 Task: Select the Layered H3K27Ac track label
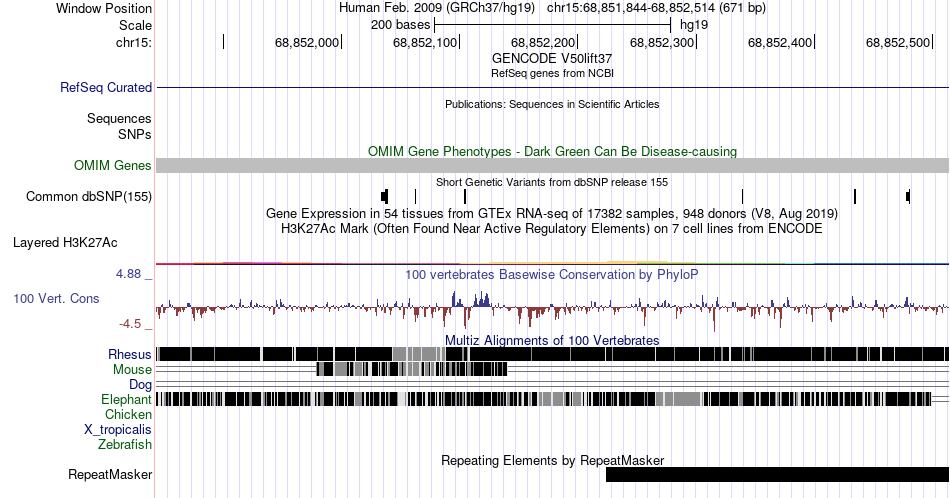[65, 242]
